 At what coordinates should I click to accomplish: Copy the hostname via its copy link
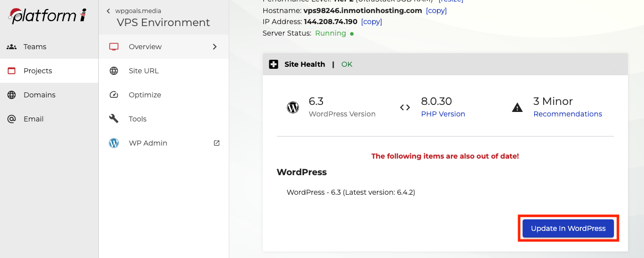(x=436, y=11)
